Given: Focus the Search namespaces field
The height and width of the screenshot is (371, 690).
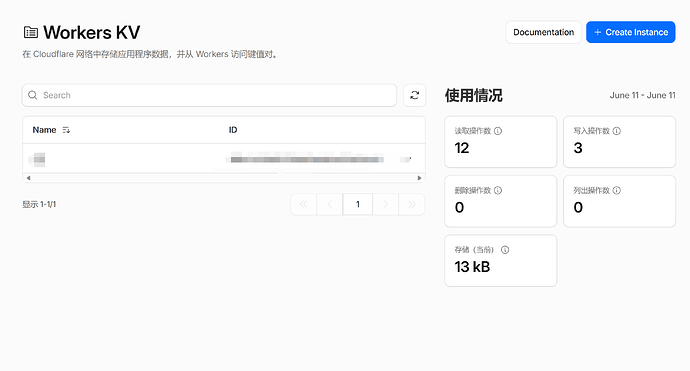Looking at the screenshot, I should coord(209,95).
